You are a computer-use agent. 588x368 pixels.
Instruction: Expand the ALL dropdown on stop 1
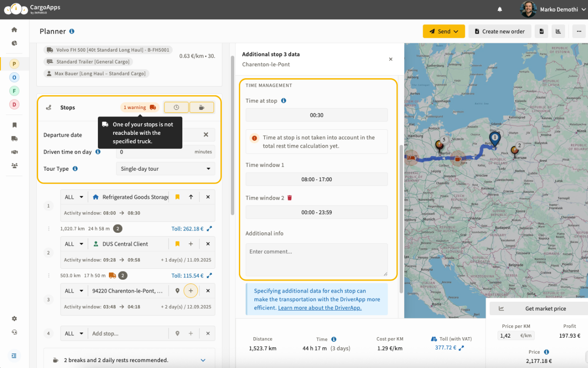pos(73,196)
